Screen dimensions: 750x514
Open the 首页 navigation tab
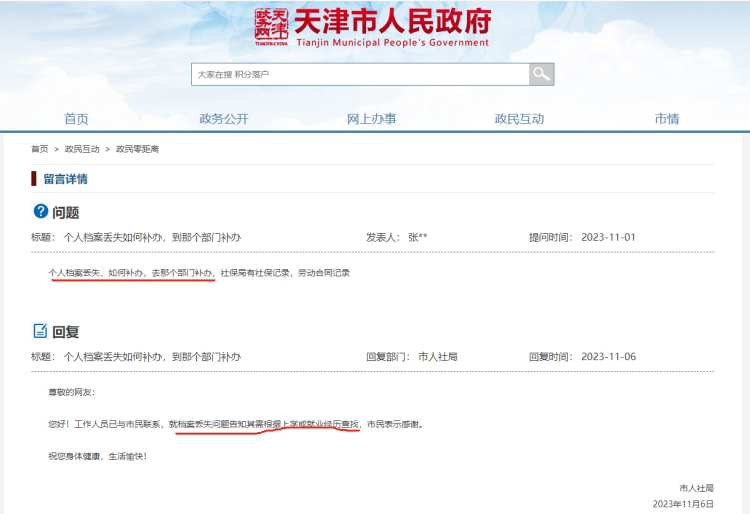coord(76,119)
